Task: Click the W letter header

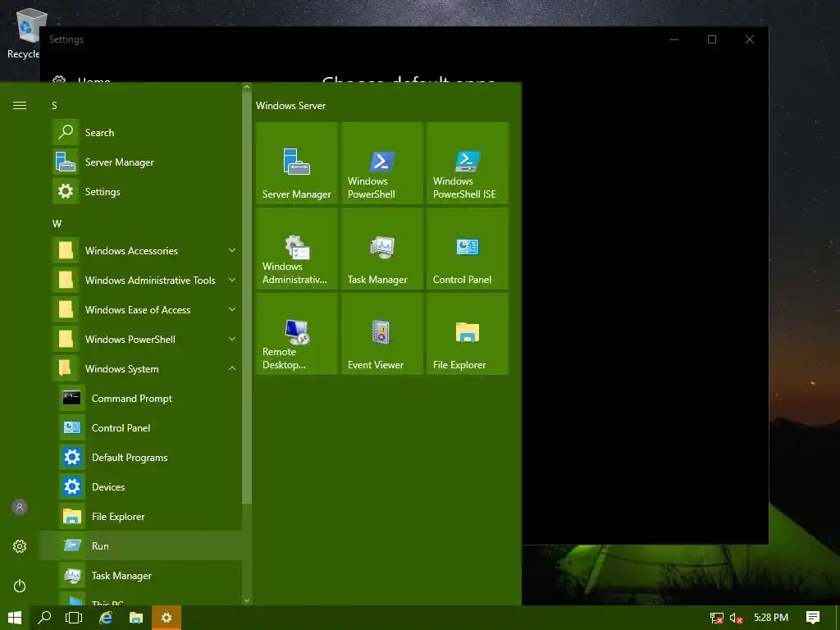Action: [57, 223]
